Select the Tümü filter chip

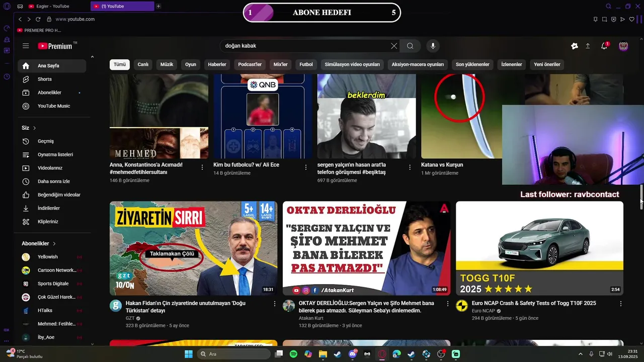tap(120, 64)
